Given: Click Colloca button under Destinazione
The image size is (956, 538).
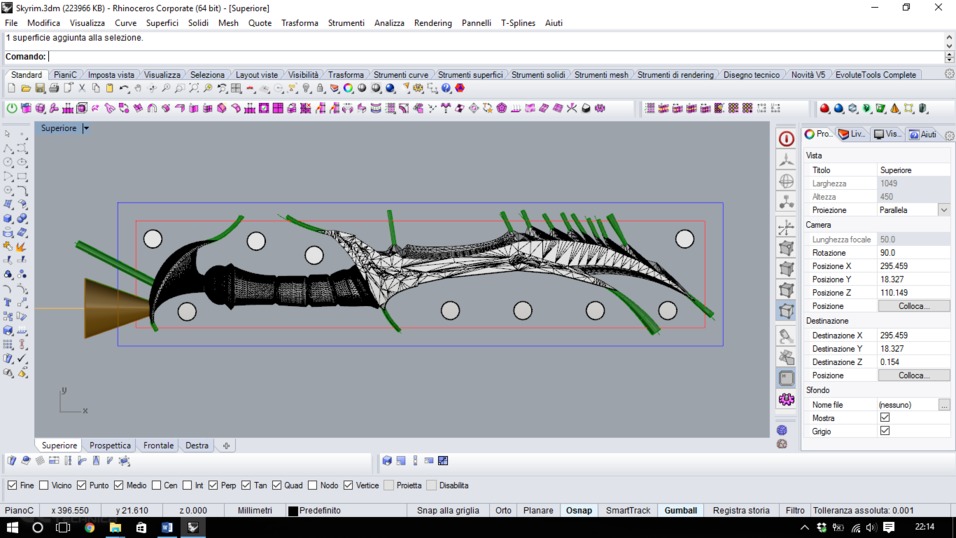Looking at the screenshot, I should click(913, 376).
